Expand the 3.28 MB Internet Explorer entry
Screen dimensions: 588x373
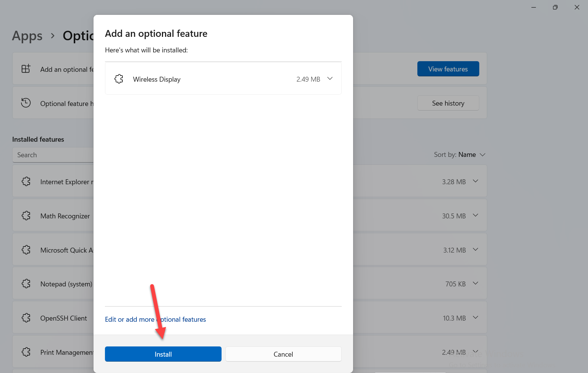click(x=475, y=181)
